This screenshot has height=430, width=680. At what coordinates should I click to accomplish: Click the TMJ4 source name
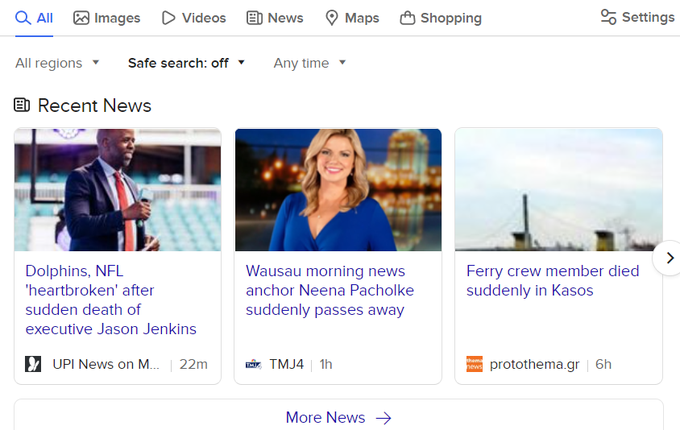[286, 364]
